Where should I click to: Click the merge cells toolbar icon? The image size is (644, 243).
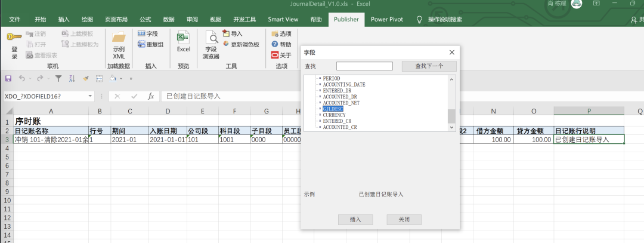pyautogui.click(x=99, y=78)
